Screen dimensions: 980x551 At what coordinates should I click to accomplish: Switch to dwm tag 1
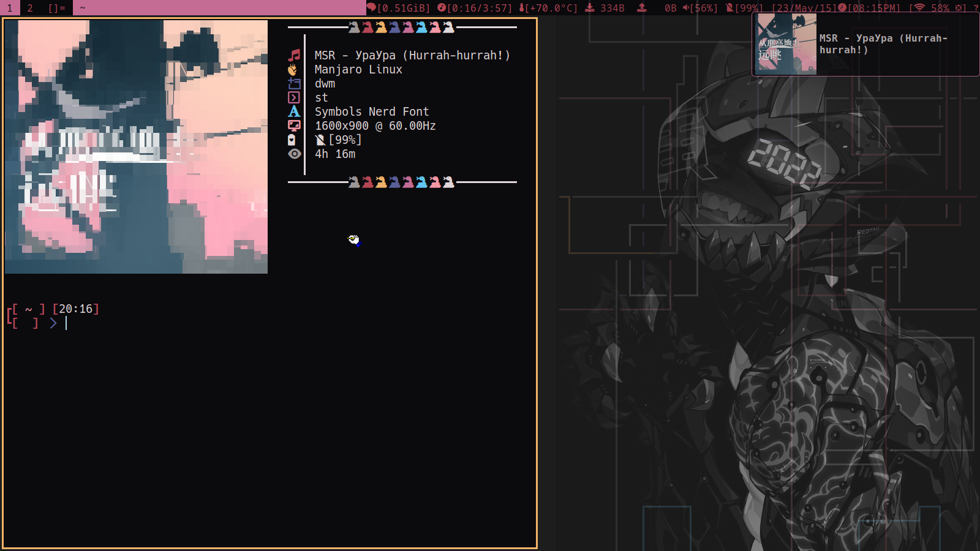[10, 8]
